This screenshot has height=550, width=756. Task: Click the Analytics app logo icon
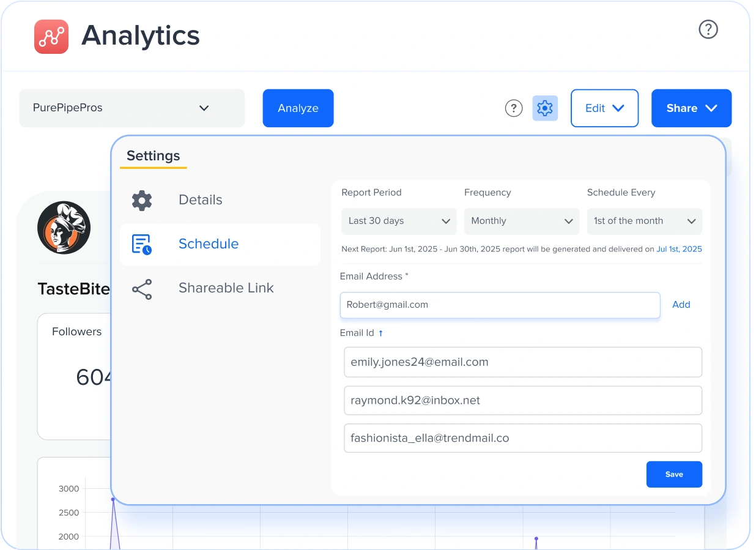coord(51,36)
